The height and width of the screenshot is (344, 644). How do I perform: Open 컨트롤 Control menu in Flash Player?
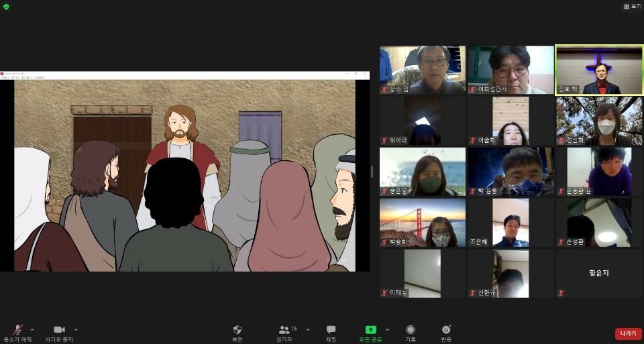[x=27, y=78]
